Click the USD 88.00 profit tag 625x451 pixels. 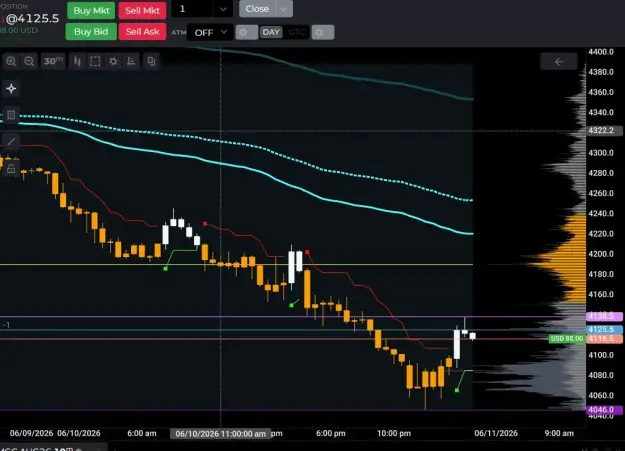[566, 339]
